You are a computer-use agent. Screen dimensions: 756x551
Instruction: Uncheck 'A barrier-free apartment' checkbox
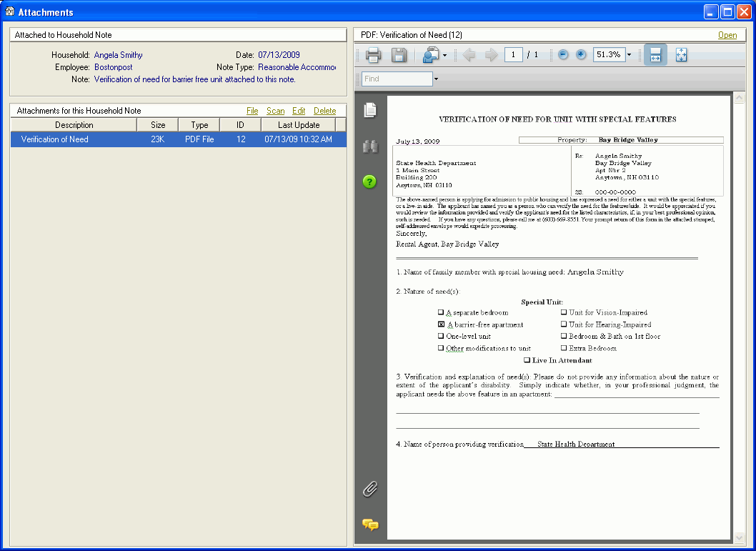point(441,324)
